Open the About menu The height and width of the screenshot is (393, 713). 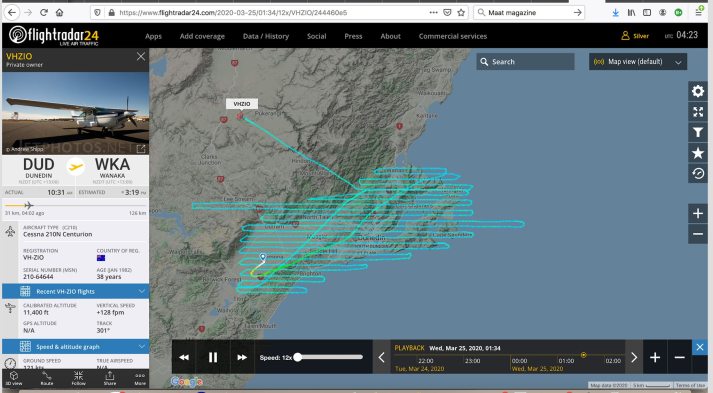[391, 36]
